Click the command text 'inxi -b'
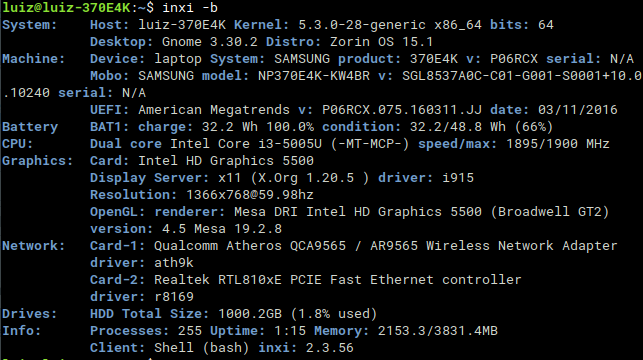The height and width of the screenshot is (360, 643). (190, 7)
